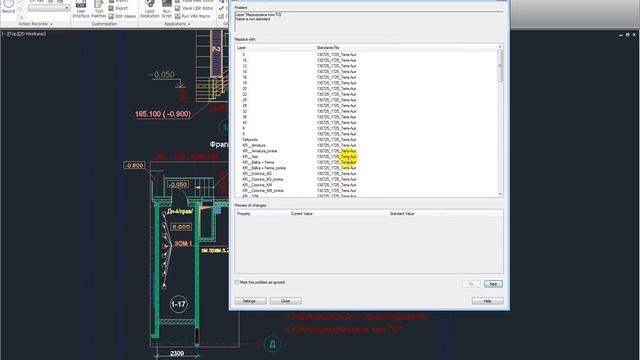Viewport: 640px width, 360px height.
Task: Click the layer list scroll-down arrow
Action: tap(500, 194)
